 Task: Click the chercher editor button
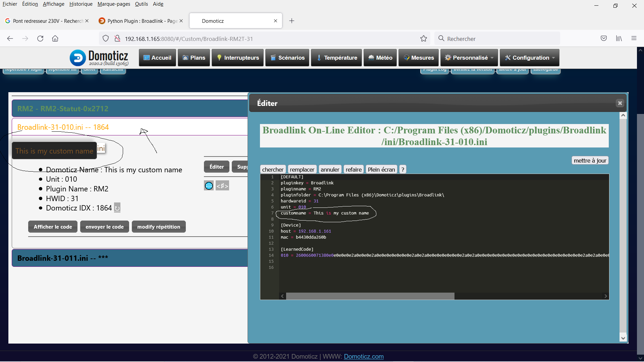click(273, 170)
